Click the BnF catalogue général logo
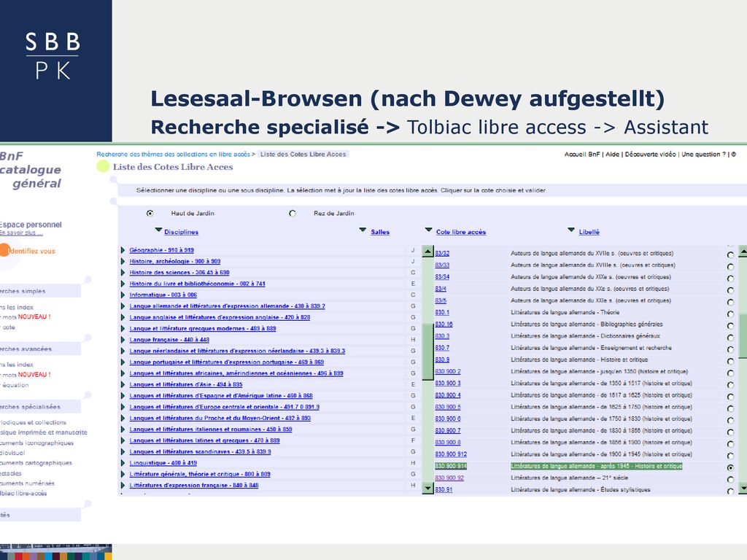 tap(31, 169)
